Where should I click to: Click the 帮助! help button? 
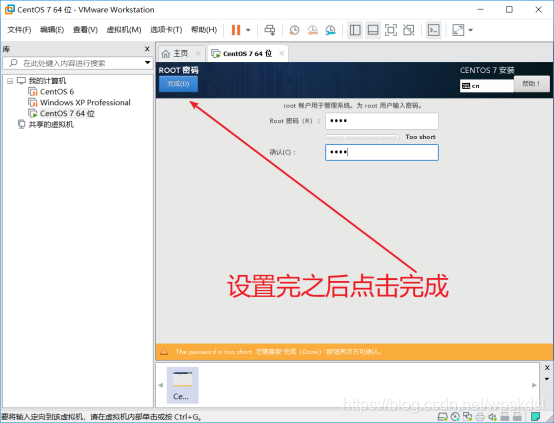click(x=531, y=84)
